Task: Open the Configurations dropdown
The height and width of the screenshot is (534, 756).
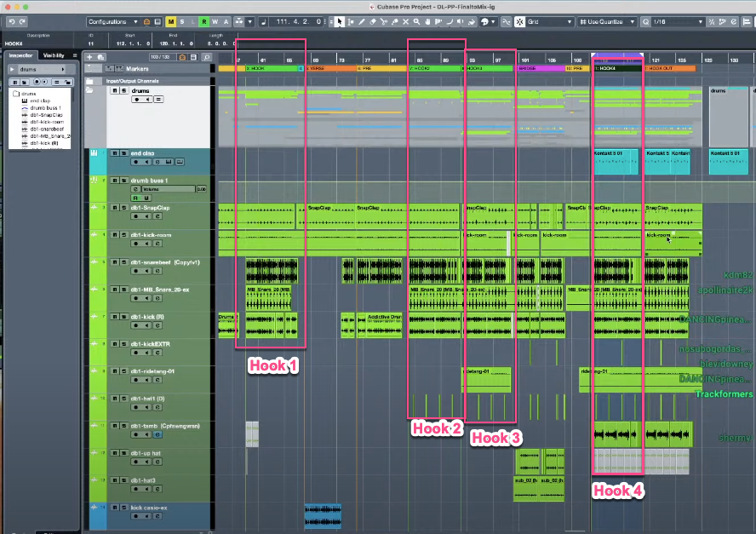Action: pos(112,21)
